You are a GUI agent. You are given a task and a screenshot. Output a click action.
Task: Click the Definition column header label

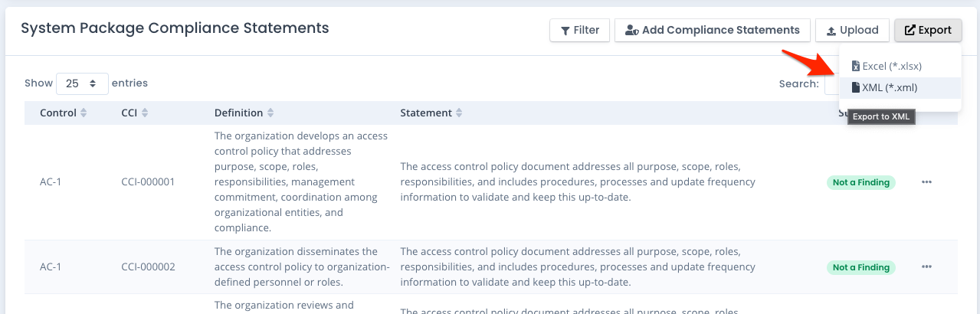(238, 113)
